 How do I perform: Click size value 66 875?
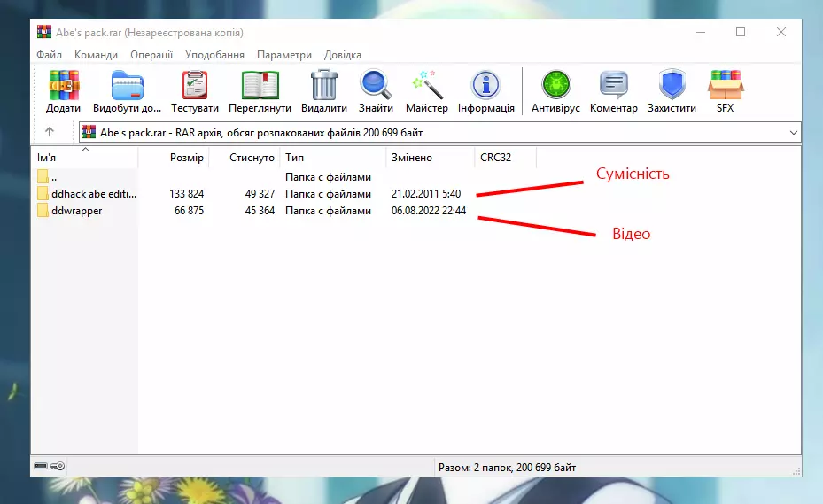pos(189,211)
